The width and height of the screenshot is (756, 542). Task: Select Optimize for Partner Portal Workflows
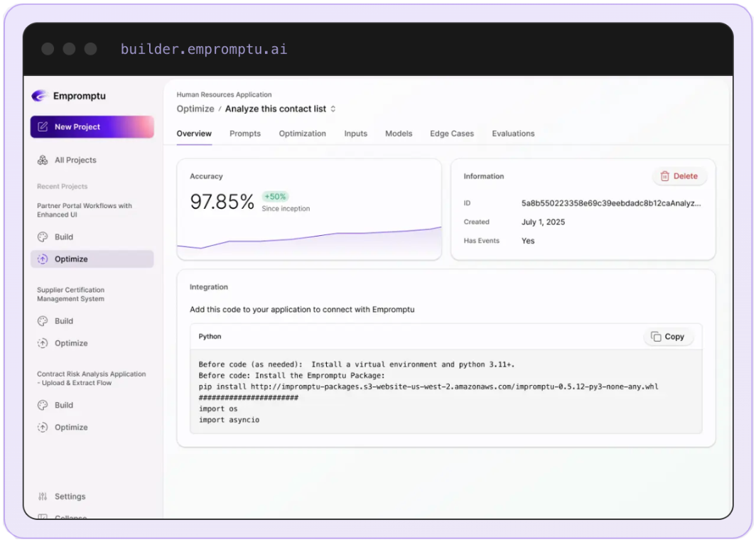[x=92, y=259]
